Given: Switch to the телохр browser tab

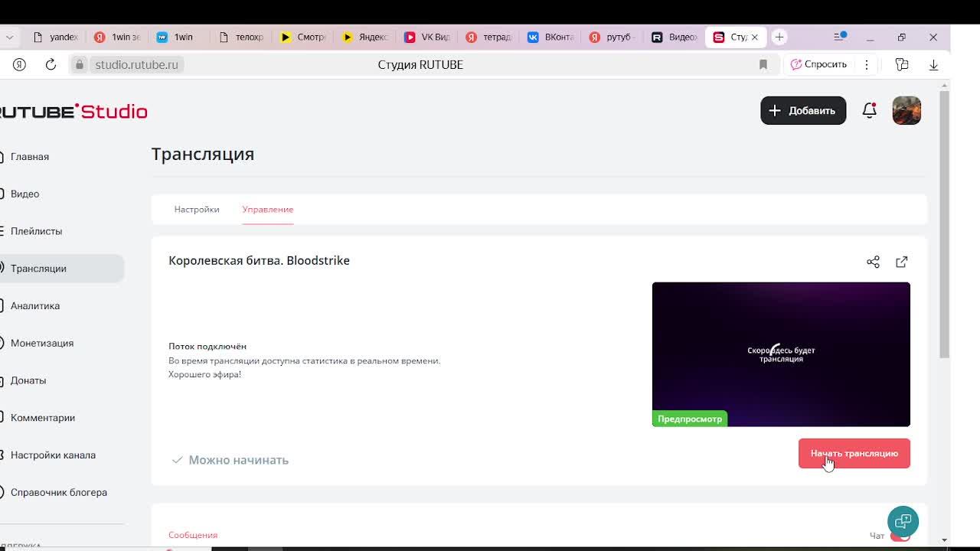Looking at the screenshot, I should (241, 37).
